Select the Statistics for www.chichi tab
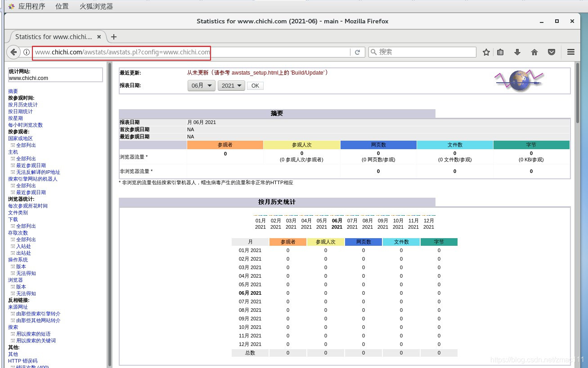The width and height of the screenshot is (588, 368). coord(54,37)
